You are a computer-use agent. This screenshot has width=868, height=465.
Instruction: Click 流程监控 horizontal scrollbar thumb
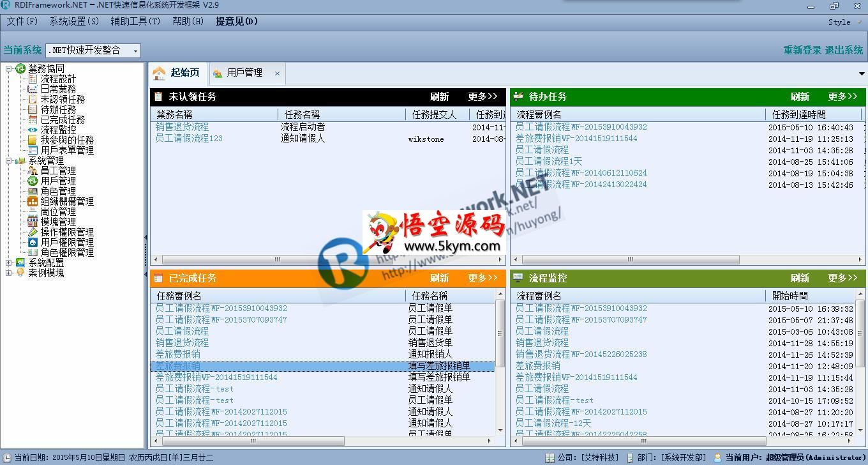[644, 441]
